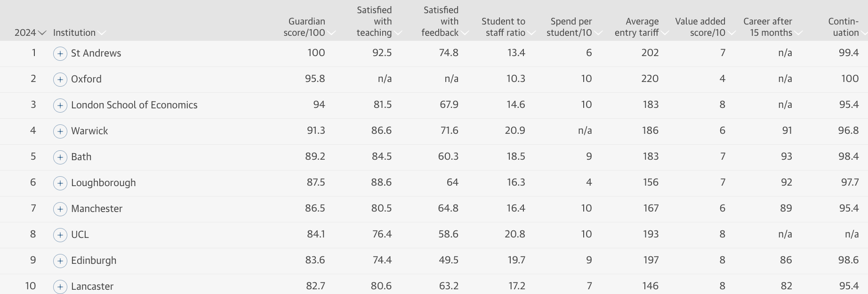Open the 2024 year dropdown
Image resolution: width=868 pixels, height=294 pixels.
click(x=30, y=33)
